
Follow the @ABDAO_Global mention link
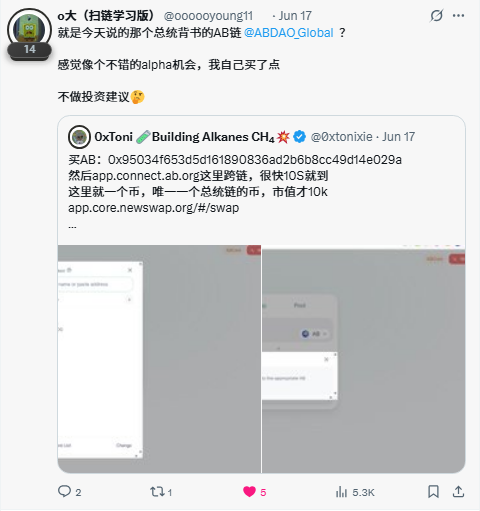[289, 33]
